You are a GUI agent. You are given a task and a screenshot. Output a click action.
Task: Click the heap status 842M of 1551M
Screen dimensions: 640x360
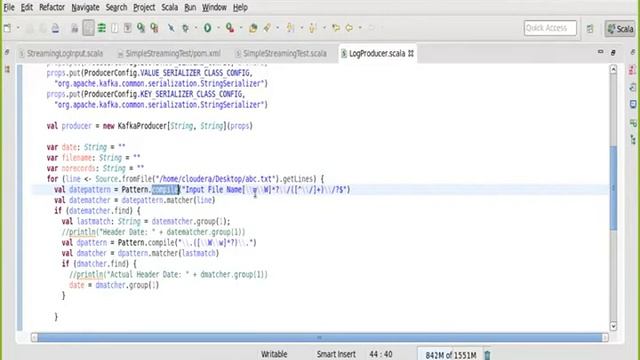click(x=451, y=355)
